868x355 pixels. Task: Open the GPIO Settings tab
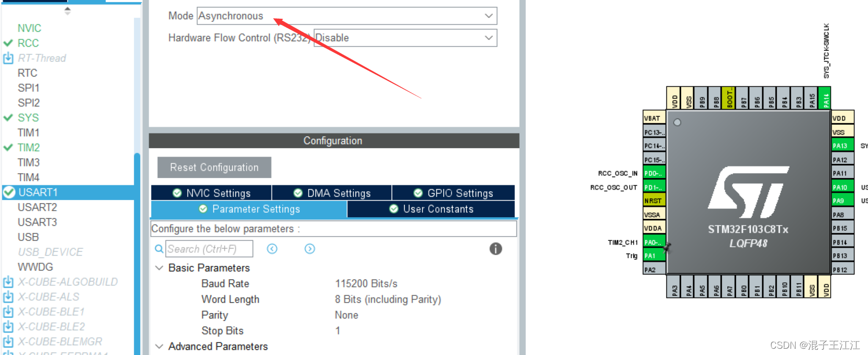(453, 193)
